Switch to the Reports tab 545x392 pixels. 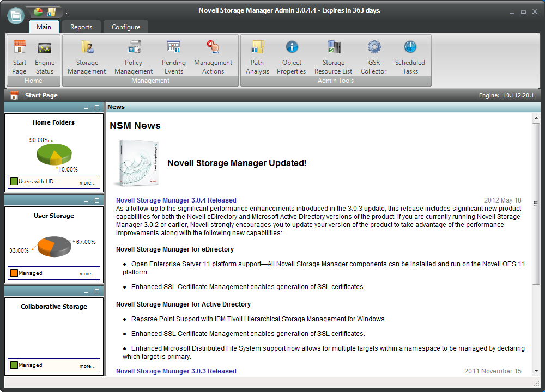(x=81, y=27)
